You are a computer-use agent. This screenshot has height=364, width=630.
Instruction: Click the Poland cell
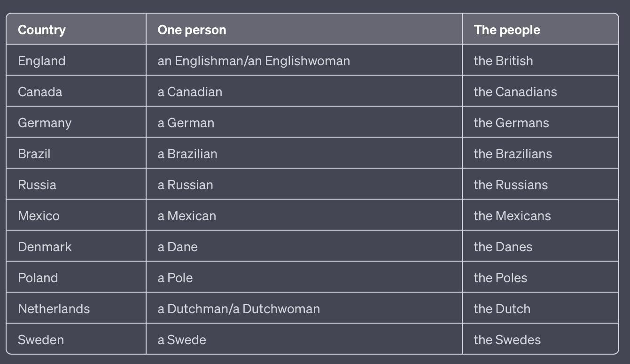pos(76,277)
